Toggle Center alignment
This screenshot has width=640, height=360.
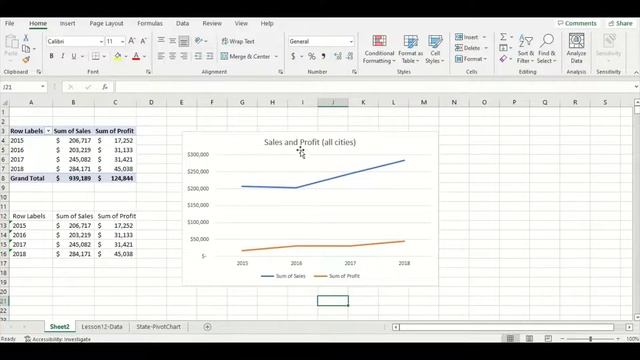[173, 56]
